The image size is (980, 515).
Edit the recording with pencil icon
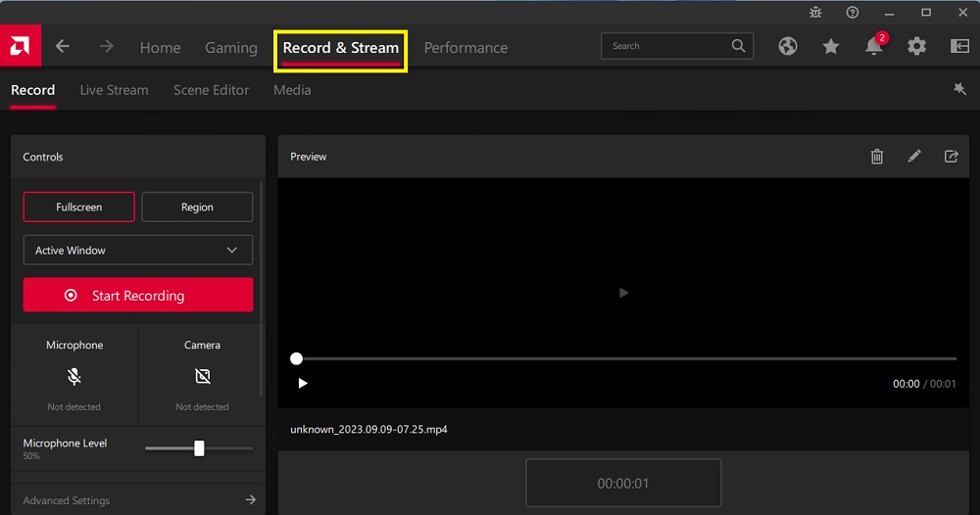(914, 157)
